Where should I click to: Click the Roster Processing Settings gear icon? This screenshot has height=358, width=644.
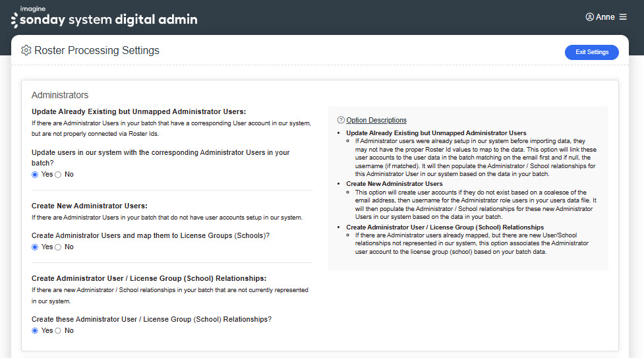[x=26, y=50]
